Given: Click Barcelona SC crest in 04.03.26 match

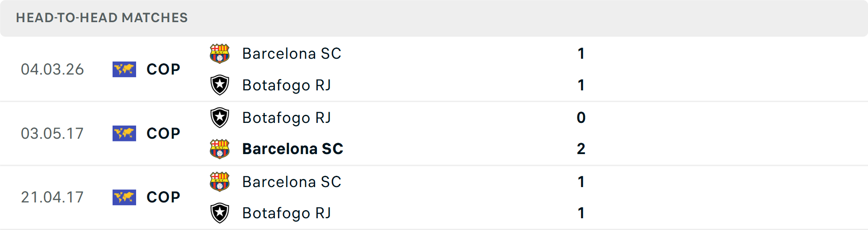Looking at the screenshot, I should pyautogui.click(x=220, y=53).
